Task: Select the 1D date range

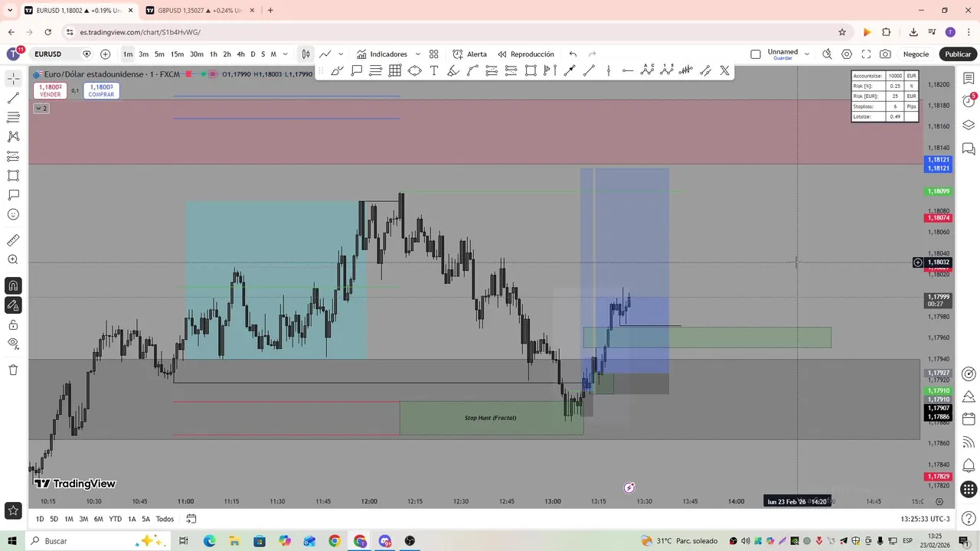Action: pos(40,519)
